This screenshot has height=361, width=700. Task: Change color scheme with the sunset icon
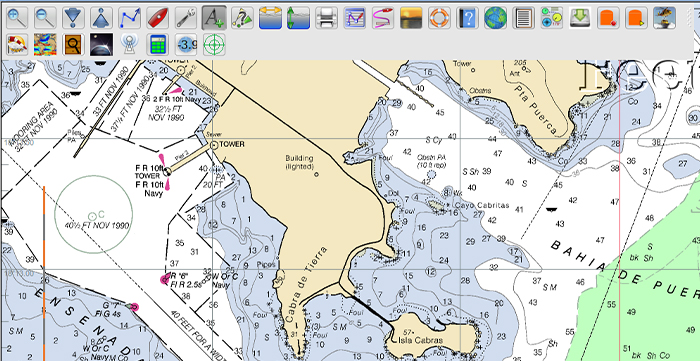411,18
